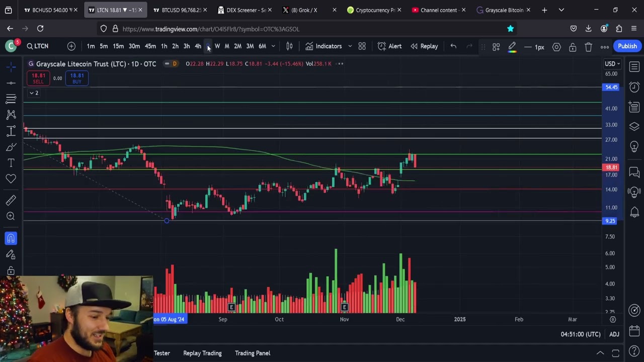Open the chat panel in right sidebar
644x362 pixels.
(634, 172)
